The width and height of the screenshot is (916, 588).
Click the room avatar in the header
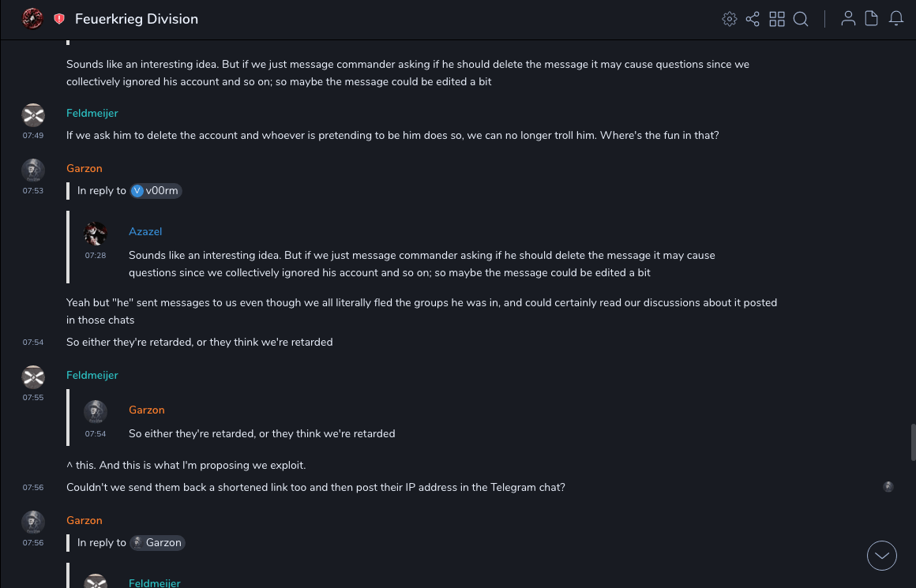point(32,18)
